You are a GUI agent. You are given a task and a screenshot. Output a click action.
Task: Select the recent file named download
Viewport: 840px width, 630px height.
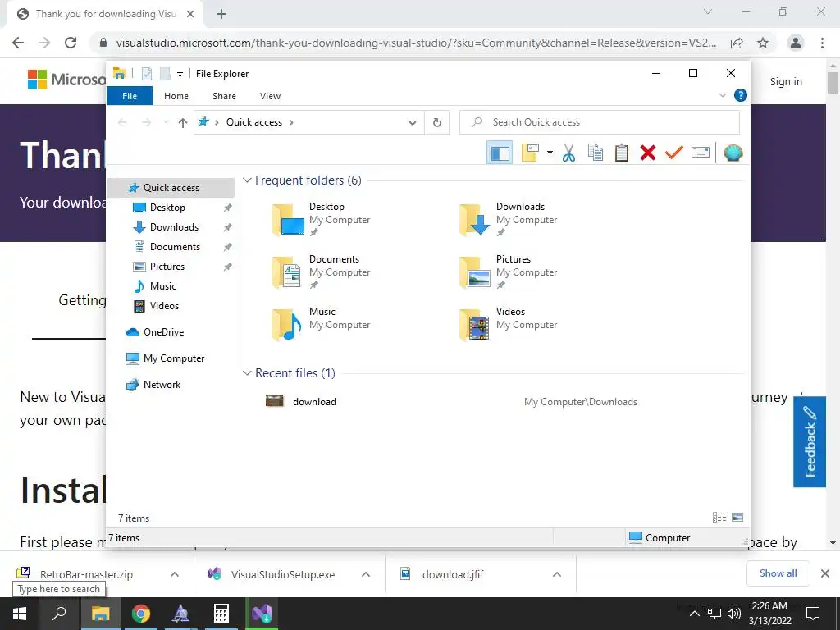point(314,402)
